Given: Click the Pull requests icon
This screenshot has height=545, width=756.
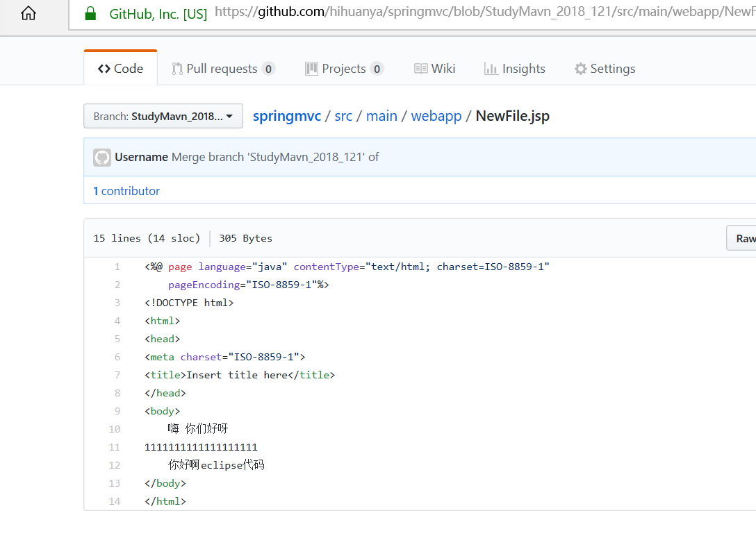Looking at the screenshot, I should click(177, 69).
